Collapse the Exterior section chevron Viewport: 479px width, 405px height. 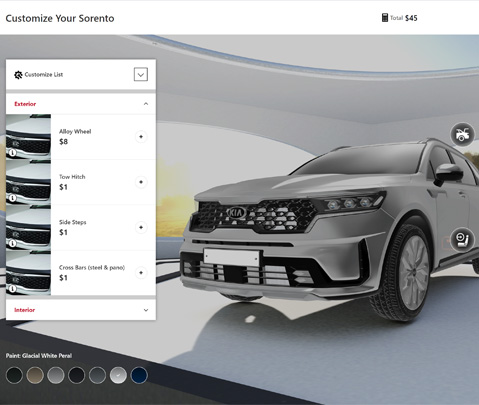(x=146, y=104)
